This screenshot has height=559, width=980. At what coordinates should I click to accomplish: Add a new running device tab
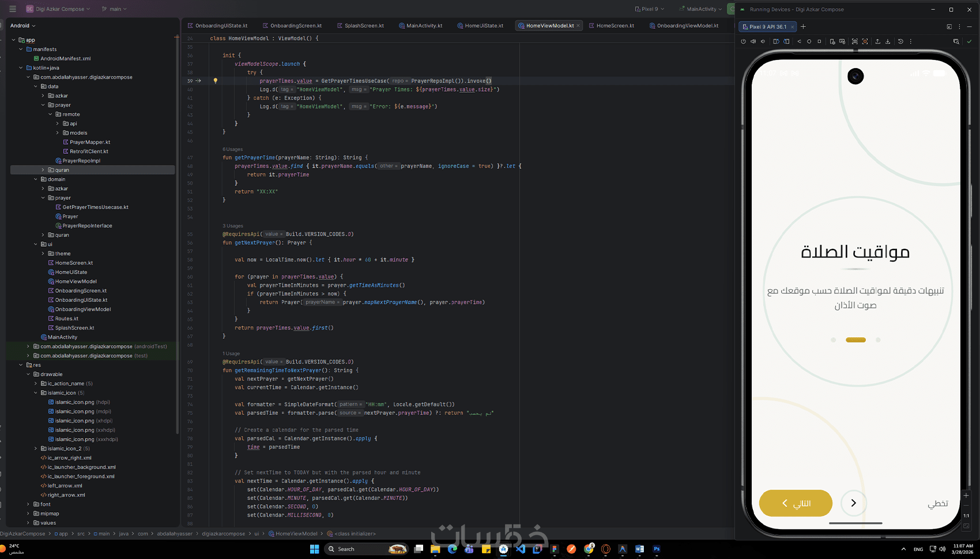803,27
